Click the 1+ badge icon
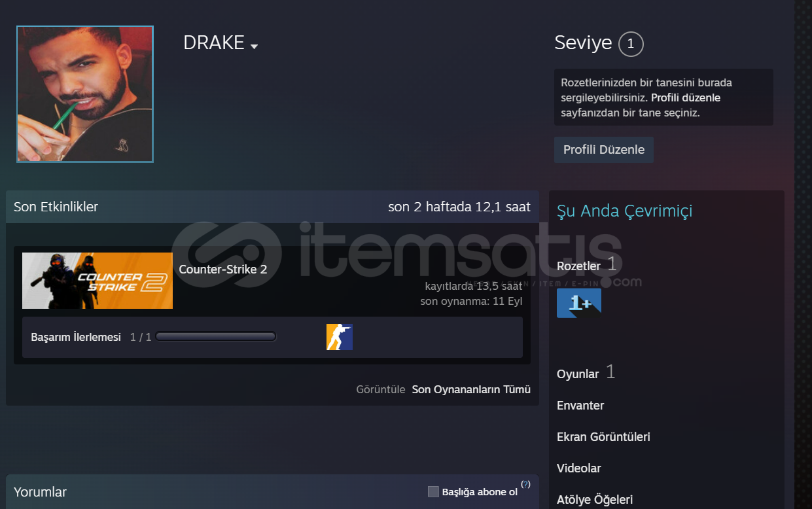Image resolution: width=812 pixels, height=509 pixels. [x=579, y=304]
